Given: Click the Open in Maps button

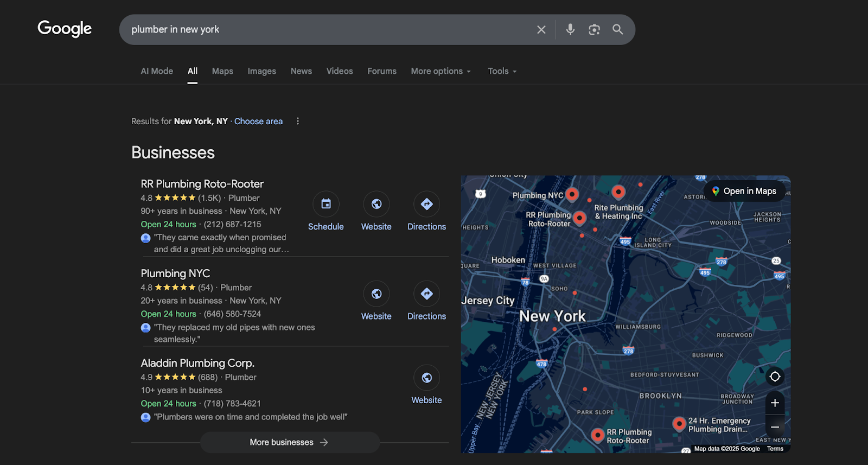Looking at the screenshot, I should (744, 191).
